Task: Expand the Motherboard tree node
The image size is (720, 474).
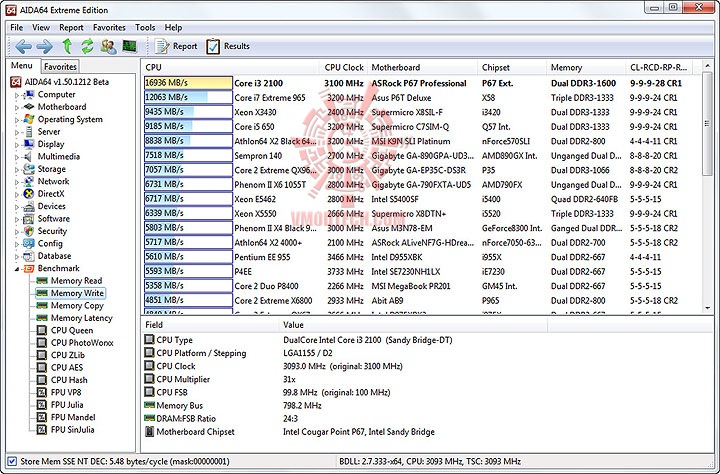Action: tap(17, 107)
